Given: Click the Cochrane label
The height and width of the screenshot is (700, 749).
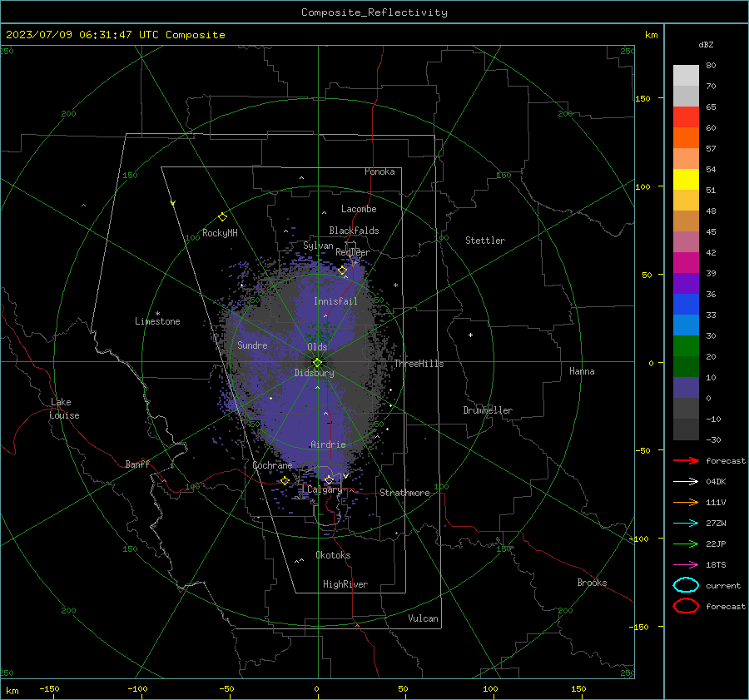Looking at the screenshot, I should pyautogui.click(x=272, y=465).
